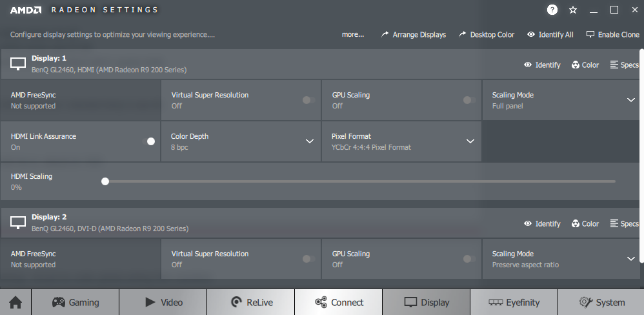
Task: Click the AMD logo in title bar
Action: coord(25,10)
